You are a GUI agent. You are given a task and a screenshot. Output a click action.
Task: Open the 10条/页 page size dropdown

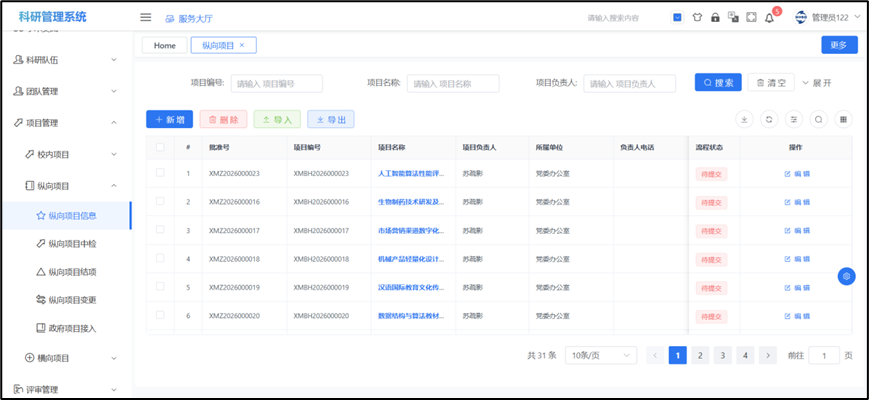tap(600, 355)
